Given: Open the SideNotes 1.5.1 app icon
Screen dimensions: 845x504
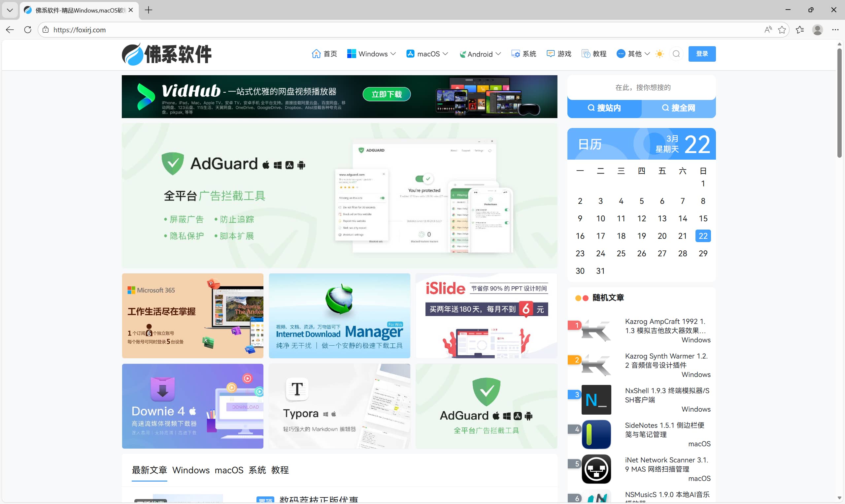Looking at the screenshot, I should (596, 434).
